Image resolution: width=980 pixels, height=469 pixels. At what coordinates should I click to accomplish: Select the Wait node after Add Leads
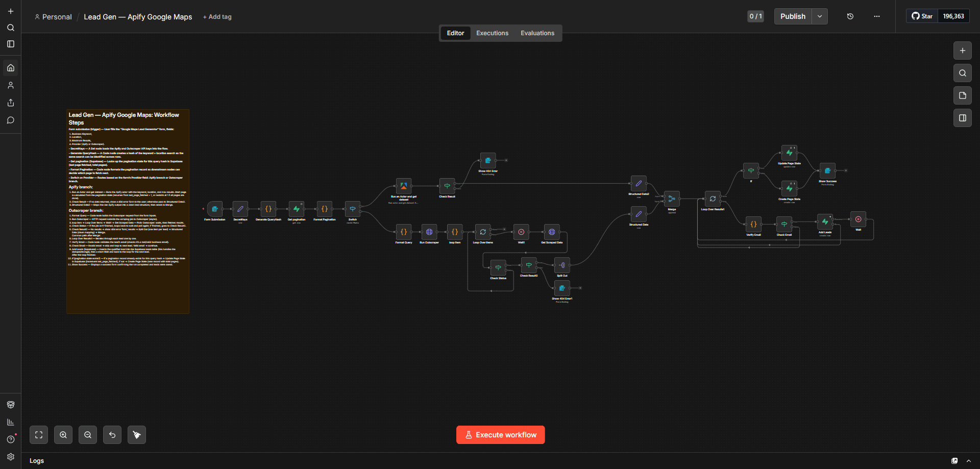click(858, 219)
